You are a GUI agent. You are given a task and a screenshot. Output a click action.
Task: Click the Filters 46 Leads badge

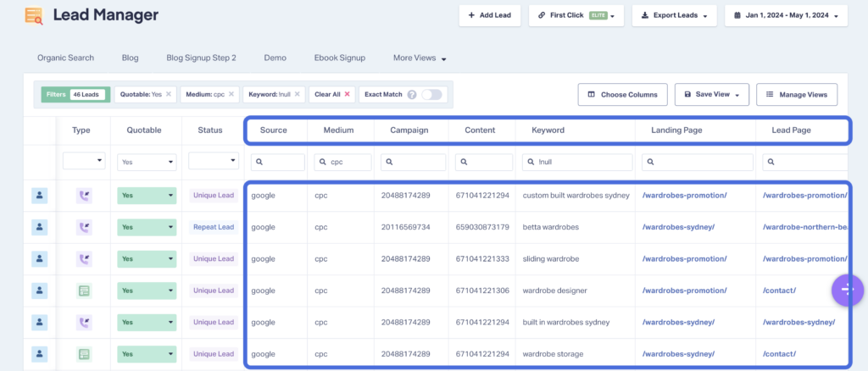pos(75,95)
